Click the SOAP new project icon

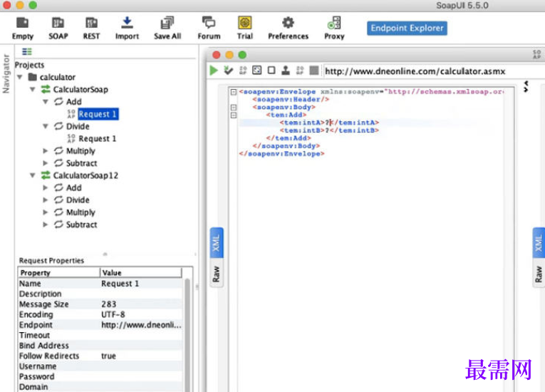tap(58, 28)
